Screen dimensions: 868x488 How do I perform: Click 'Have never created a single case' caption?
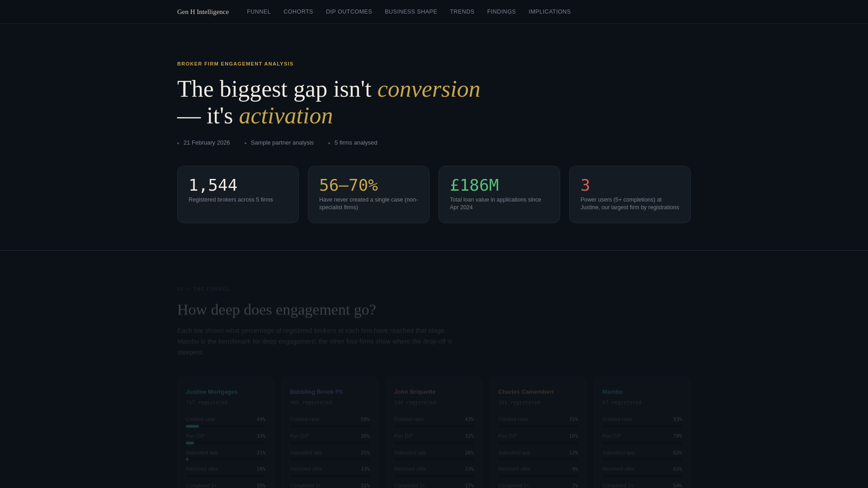coord(368,203)
